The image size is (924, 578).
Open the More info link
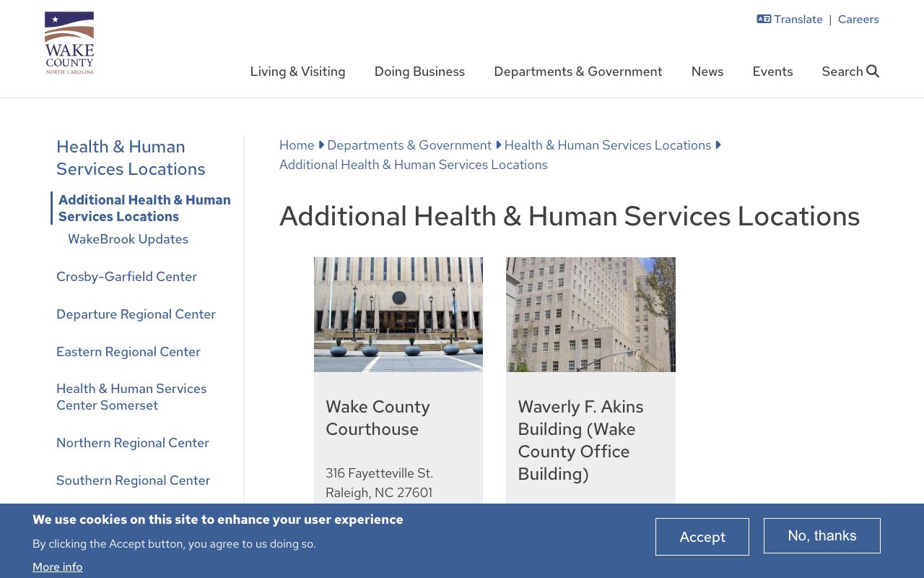[57, 566]
